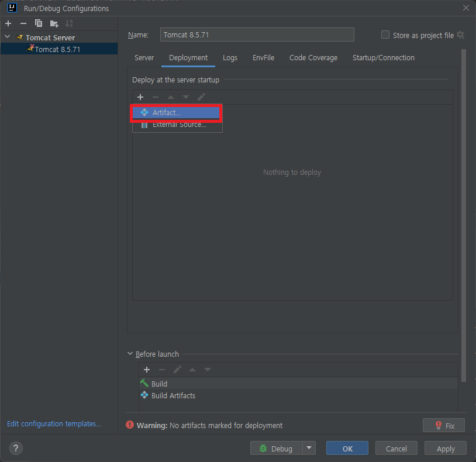Viewport: 476px width, 462px height.
Task: Click the Apply button
Action: tap(446, 448)
